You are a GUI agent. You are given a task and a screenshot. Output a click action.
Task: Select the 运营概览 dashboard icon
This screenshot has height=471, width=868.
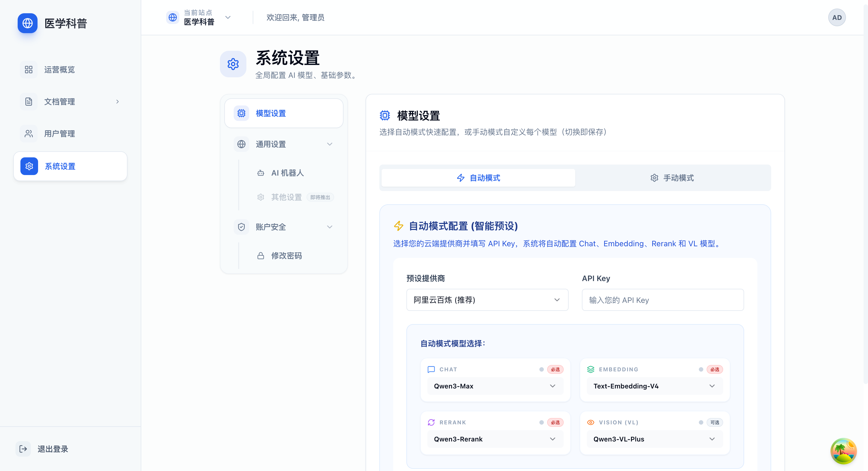tap(28, 70)
